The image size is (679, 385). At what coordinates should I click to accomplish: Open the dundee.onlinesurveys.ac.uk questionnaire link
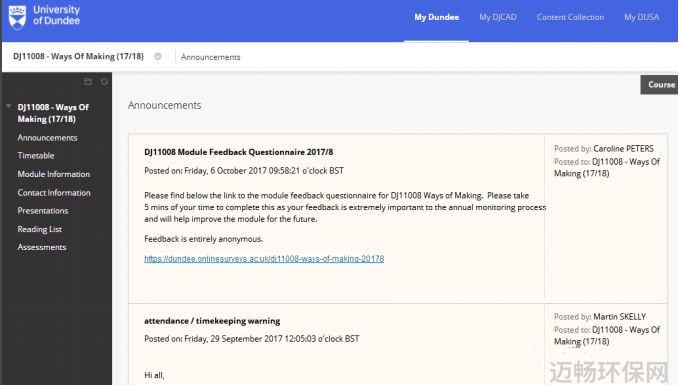tap(264, 259)
